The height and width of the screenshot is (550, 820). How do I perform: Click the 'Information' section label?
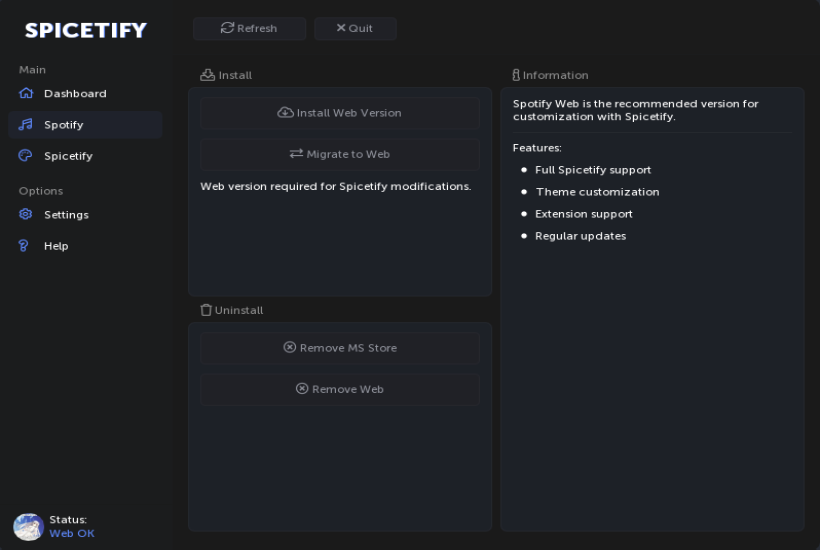[555, 75]
